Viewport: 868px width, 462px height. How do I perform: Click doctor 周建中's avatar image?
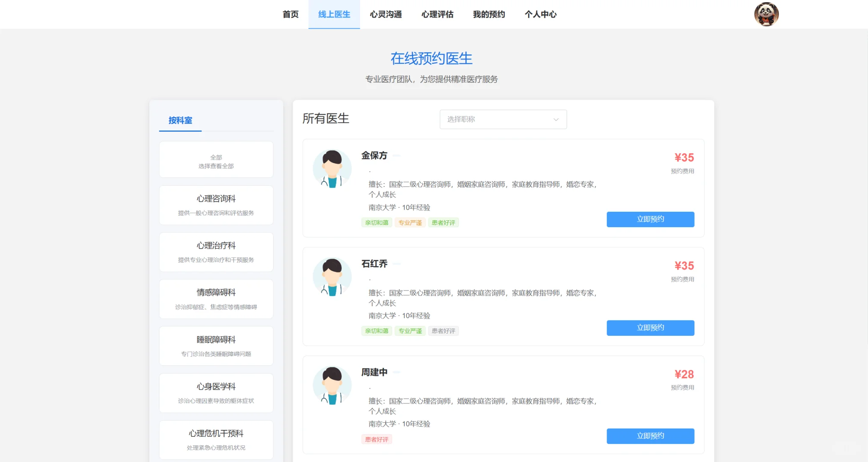point(332,385)
